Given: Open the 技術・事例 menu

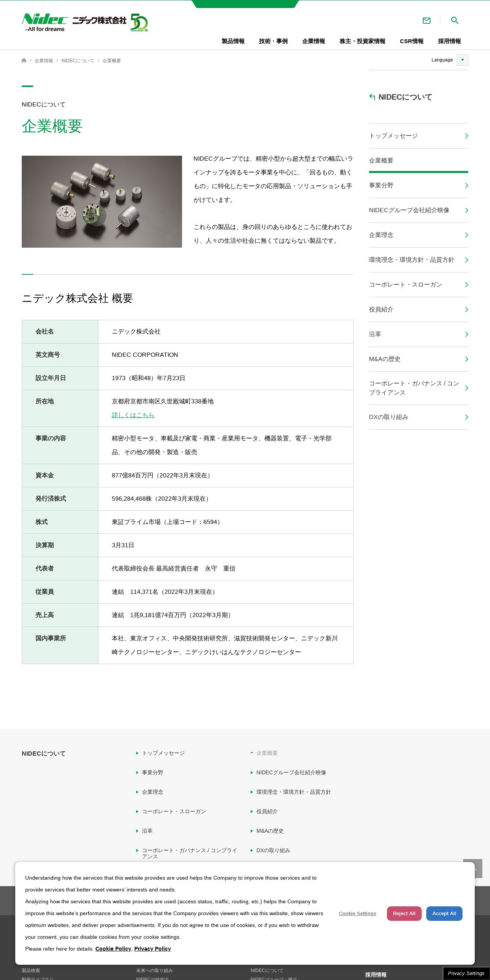Looking at the screenshot, I should (x=273, y=41).
